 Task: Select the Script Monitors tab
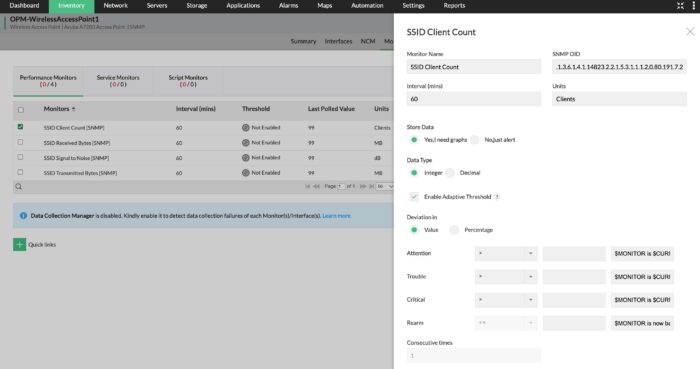coord(188,81)
